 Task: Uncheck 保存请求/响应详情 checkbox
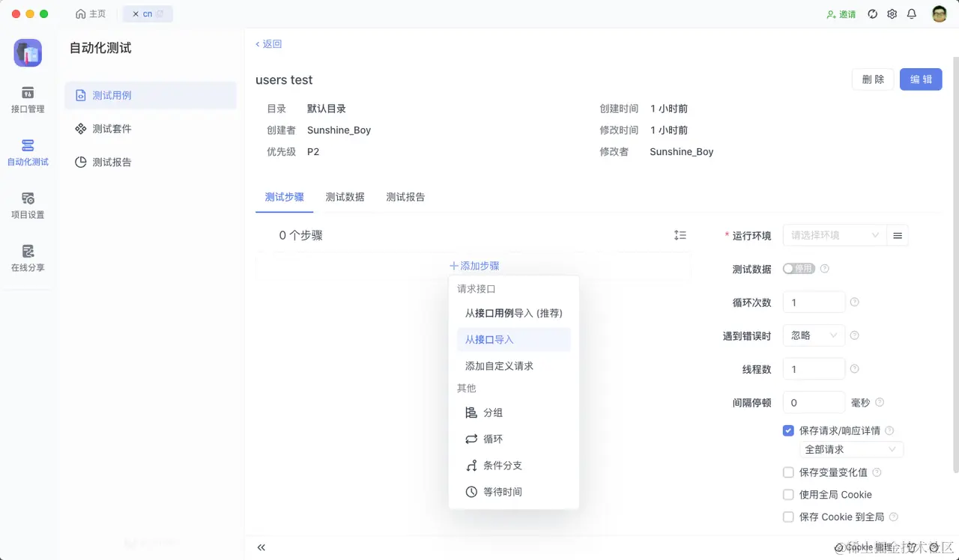(x=788, y=430)
